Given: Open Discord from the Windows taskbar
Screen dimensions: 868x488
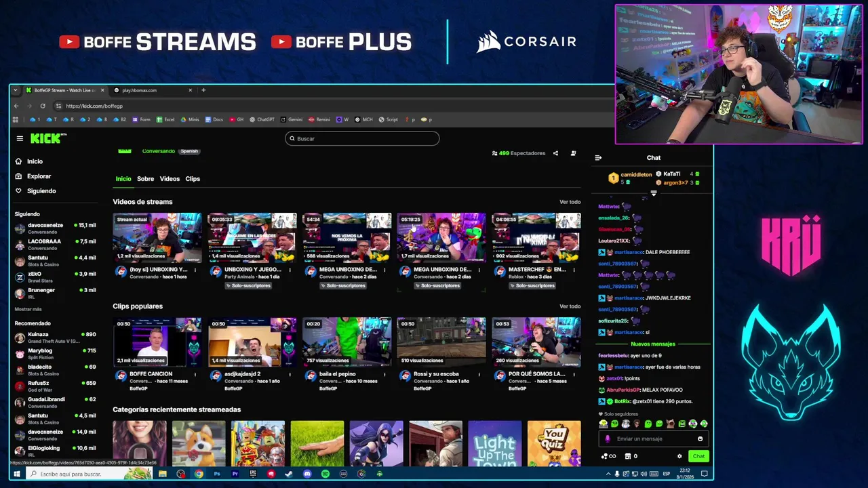Looking at the screenshot, I should pyautogui.click(x=307, y=474).
